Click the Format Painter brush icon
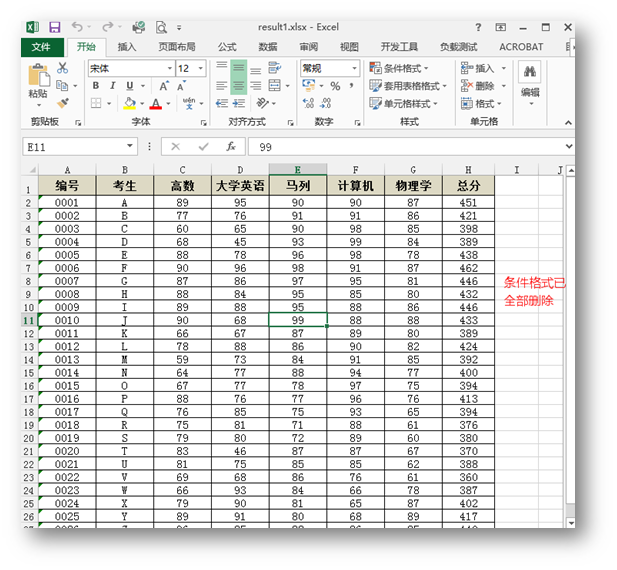Screen dimensions: 617x570 [63, 103]
